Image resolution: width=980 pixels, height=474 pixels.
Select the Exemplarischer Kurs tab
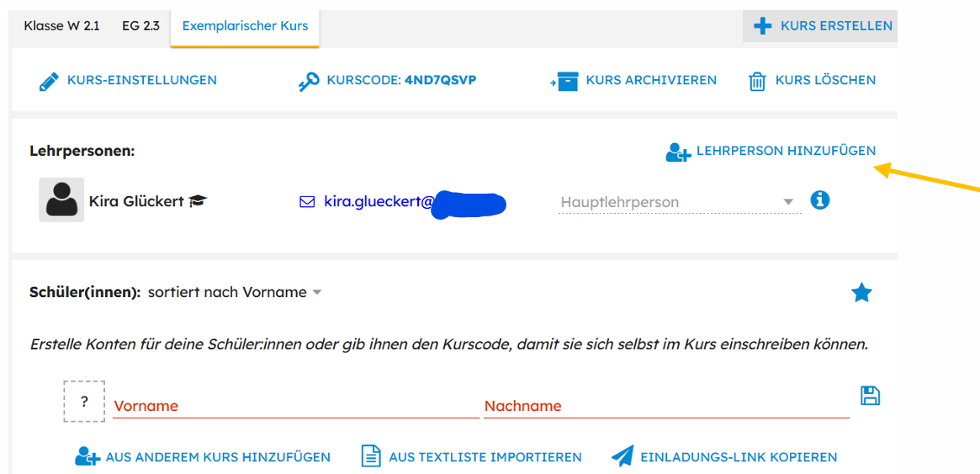(245, 26)
